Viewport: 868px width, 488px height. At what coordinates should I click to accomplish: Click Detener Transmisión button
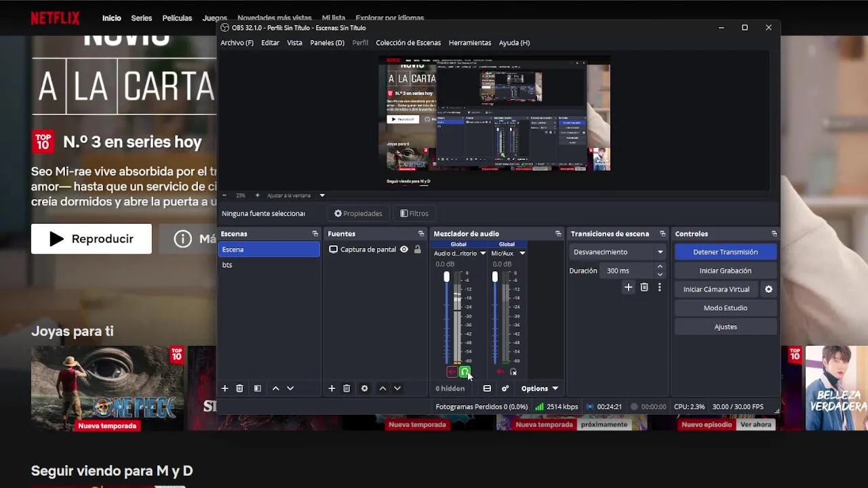tap(726, 252)
